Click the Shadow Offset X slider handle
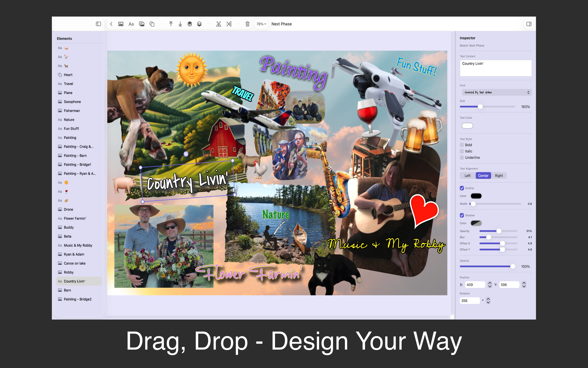Viewport: 588px width, 368px height. coord(502,243)
